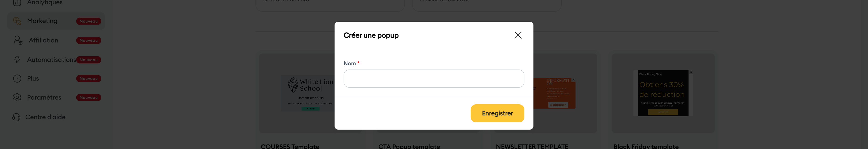868x149 pixels.
Task: Close the Créer une popup dialog
Action: (518, 35)
